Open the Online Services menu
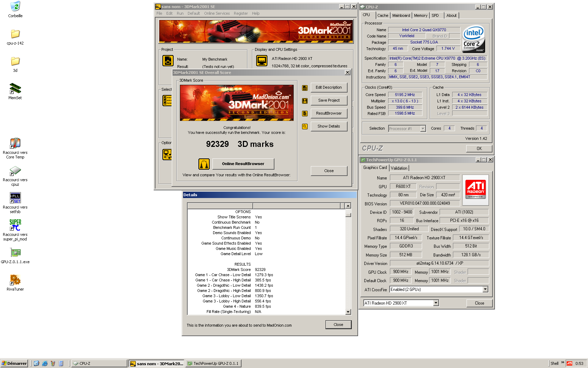The image size is (588, 368). 217,13
